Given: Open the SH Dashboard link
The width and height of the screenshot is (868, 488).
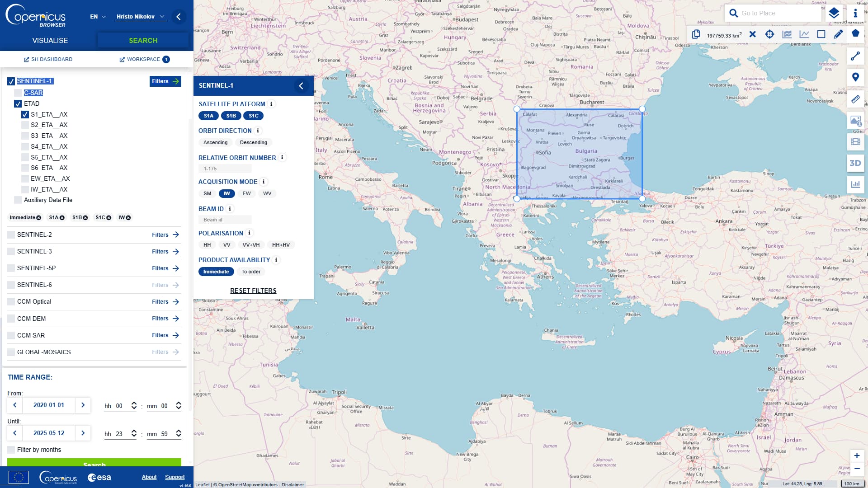Looking at the screenshot, I should point(48,60).
